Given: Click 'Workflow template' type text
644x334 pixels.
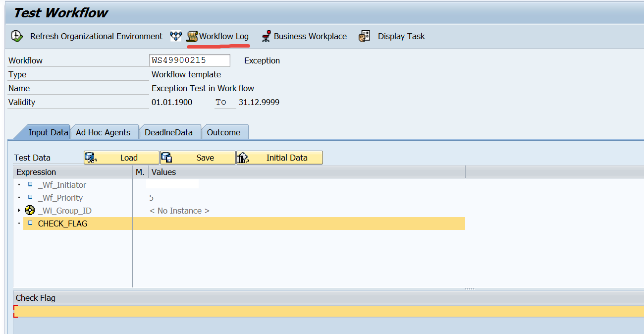Looking at the screenshot, I should (186, 74).
